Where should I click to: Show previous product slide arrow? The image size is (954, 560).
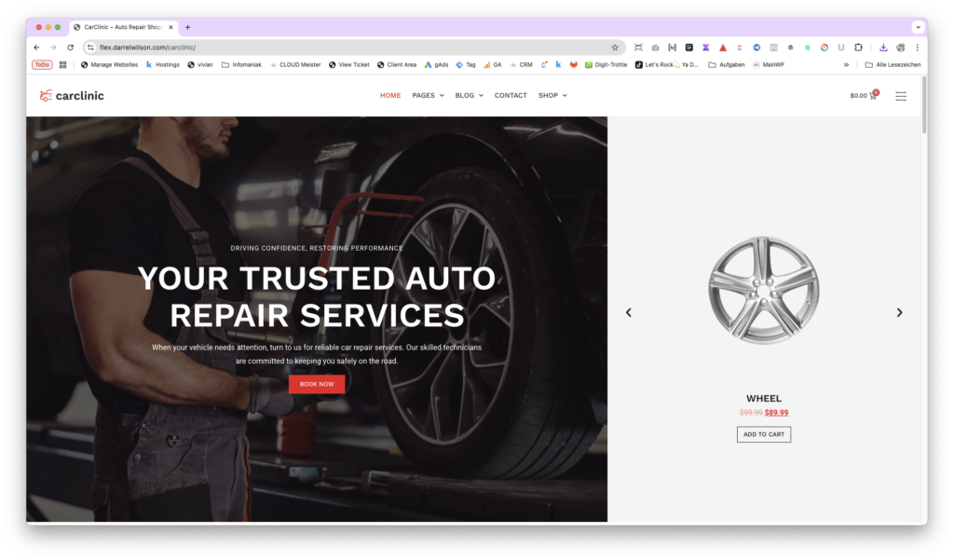click(629, 312)
